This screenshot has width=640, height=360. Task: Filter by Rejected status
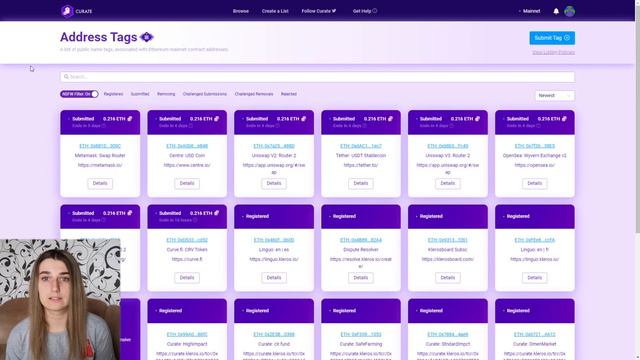click(289, 94)
